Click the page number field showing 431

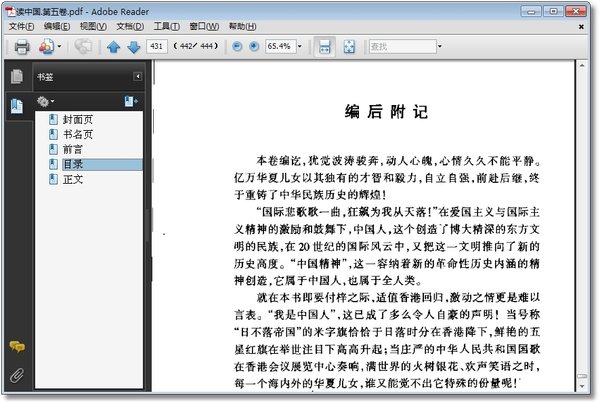[157, 46]
